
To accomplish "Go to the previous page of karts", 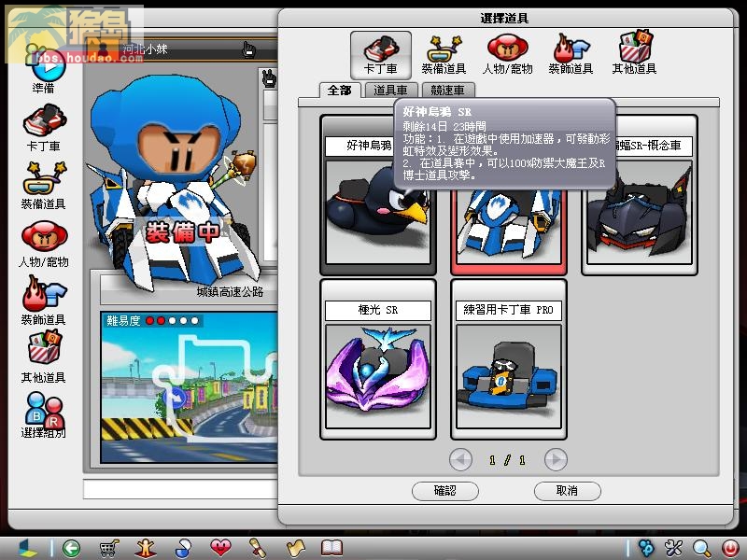I will pos(460,459).
